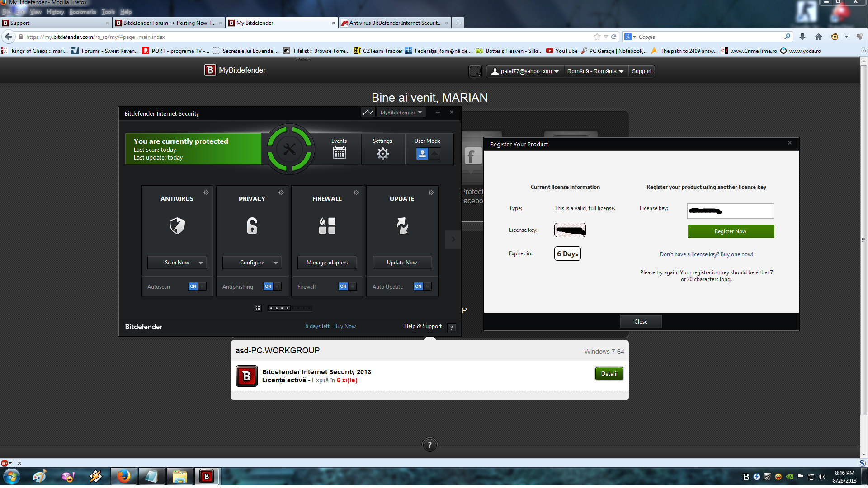Open the activity graph icon
This screenshot has width=868, height=488.
click(x=368, y=112)
